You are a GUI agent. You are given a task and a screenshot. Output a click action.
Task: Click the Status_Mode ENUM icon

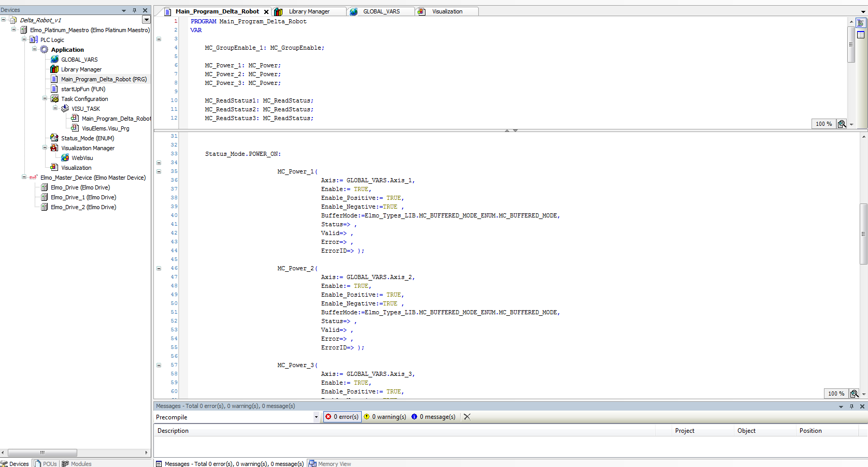point(54,138)
